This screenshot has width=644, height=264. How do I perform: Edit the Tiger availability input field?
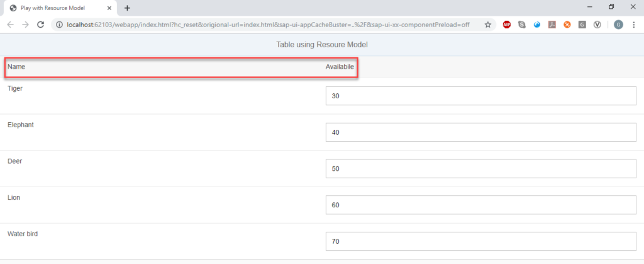point(481,96)
